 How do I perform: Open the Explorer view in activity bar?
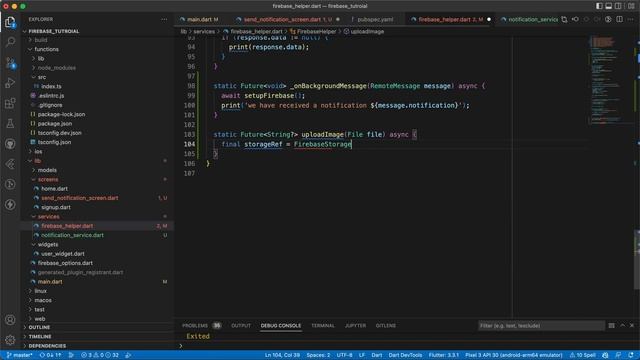(x=10, y=22)
